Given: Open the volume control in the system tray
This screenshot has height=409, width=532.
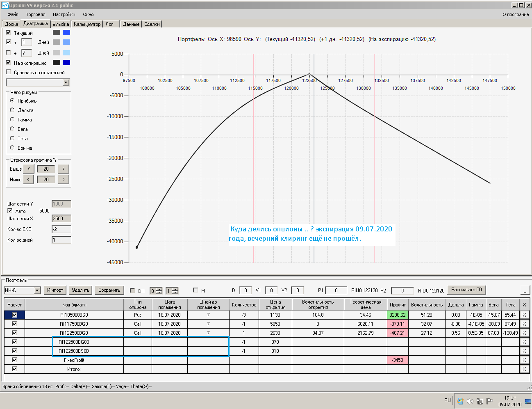Looking at the screenshot, I should coord(470,401).
